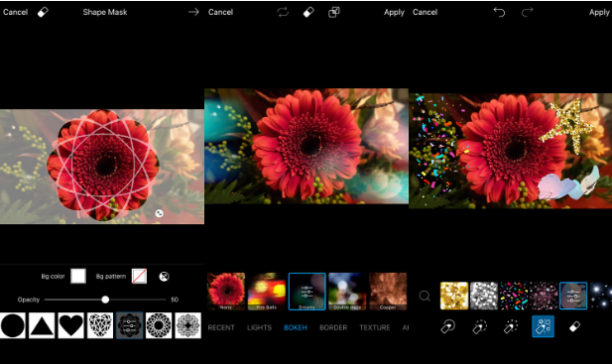Open the blend layers overlay icon
The image size is (612, 364).
334,12
